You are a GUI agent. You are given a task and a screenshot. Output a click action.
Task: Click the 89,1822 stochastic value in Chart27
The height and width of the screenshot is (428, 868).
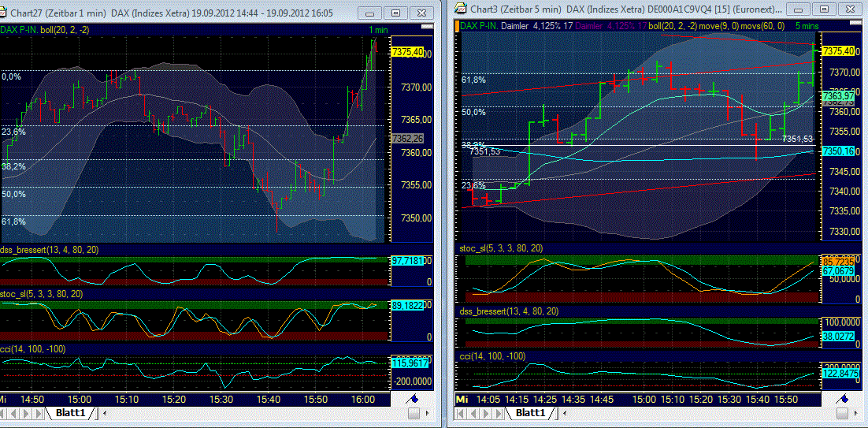click(x=407, y=304)
